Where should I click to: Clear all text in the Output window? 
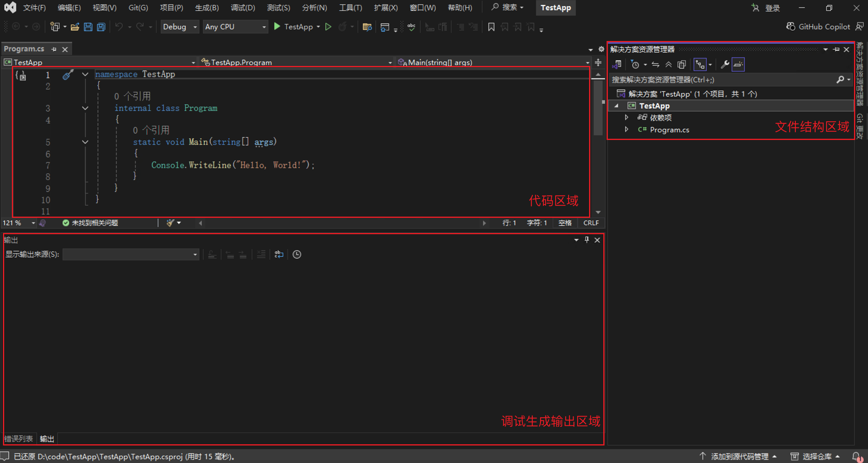pos(261,254)
